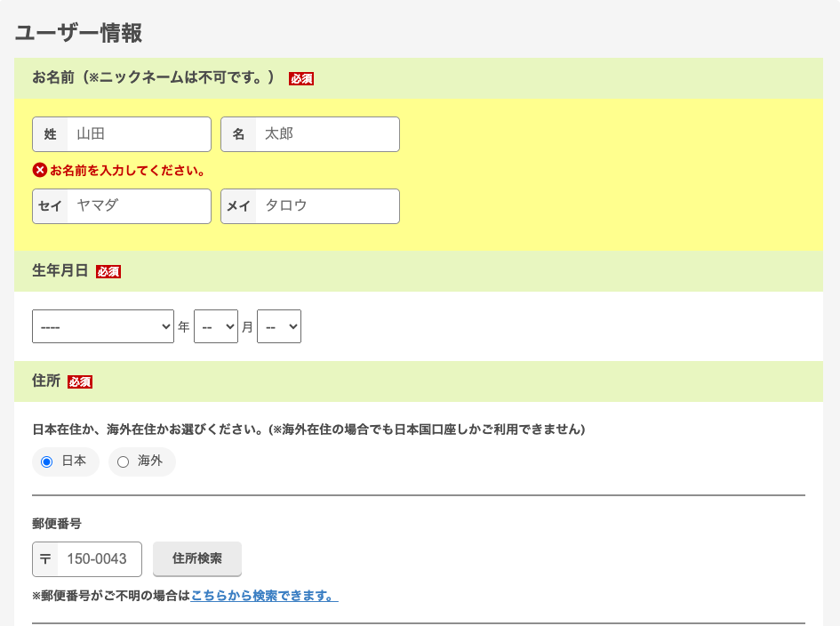Click the 〒 postal mark icon
This screenshot has height=626, width=840.
[x=45, y=559]
